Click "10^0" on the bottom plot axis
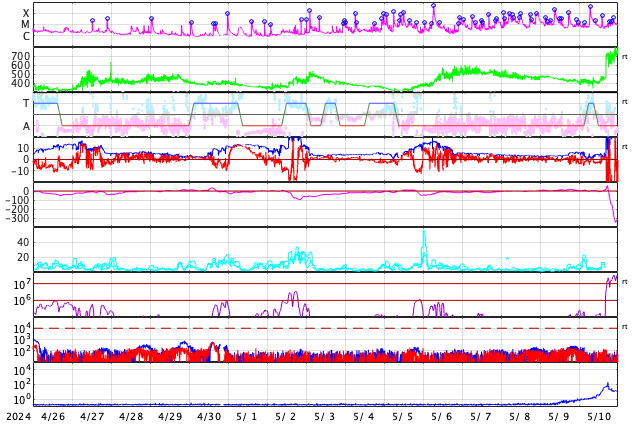634x424 pixels. (20, 400)
